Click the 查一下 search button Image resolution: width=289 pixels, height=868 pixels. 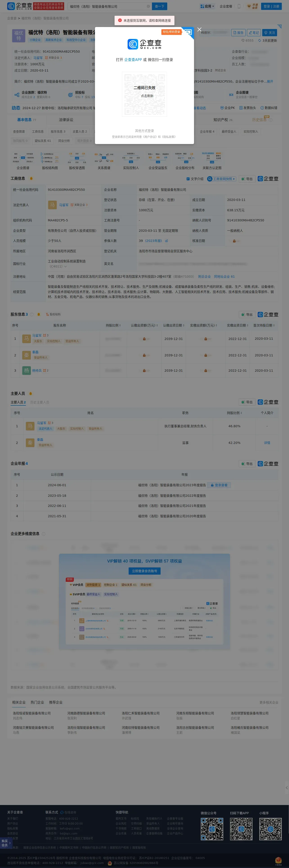(x=160, y=6)
